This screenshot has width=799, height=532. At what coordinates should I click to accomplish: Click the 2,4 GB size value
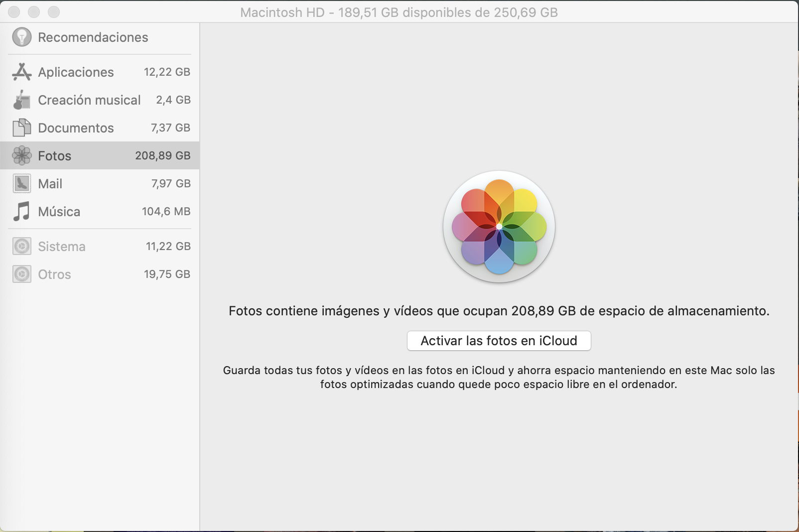click(x=173, y=100)
